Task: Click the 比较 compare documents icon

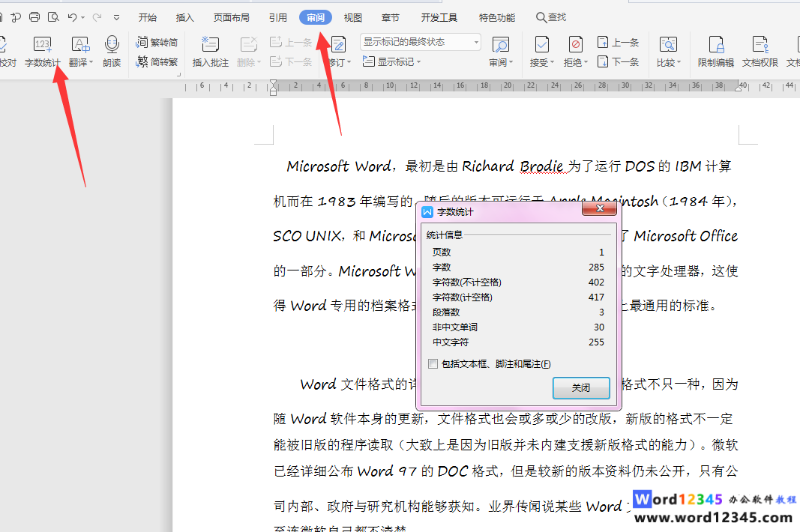Action: click(x=668, y=45)
